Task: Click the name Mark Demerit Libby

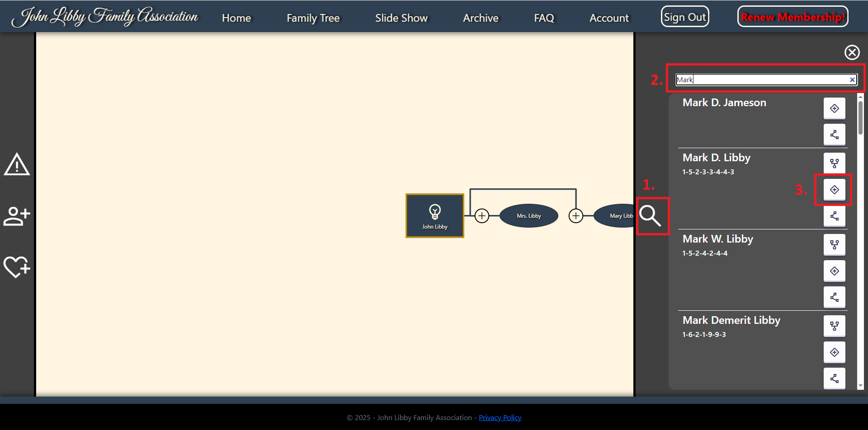Action: 731,320
